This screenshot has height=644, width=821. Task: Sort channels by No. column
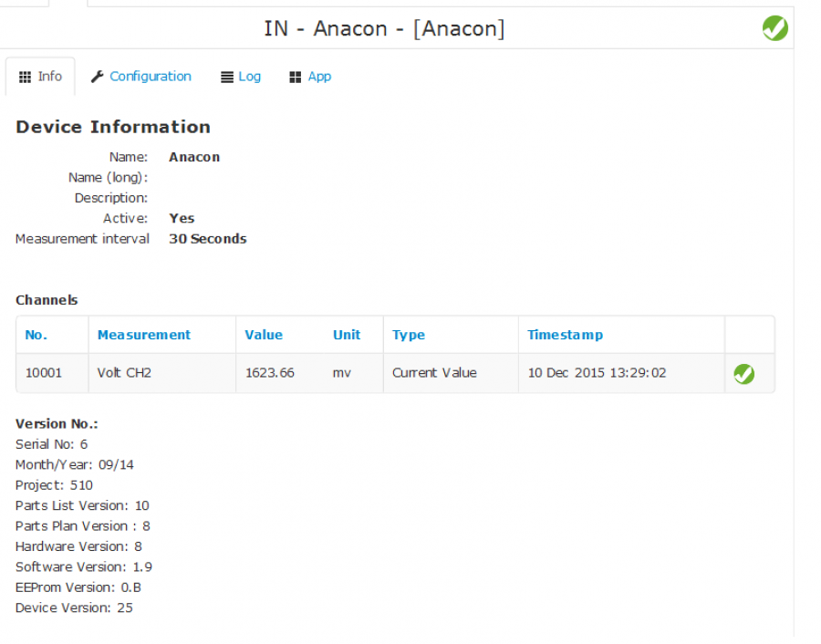click(x=36, y=335)
